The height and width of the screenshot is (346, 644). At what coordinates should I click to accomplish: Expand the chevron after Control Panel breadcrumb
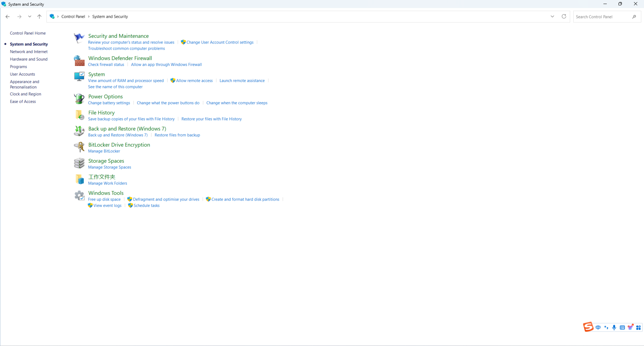coord(89,17)
